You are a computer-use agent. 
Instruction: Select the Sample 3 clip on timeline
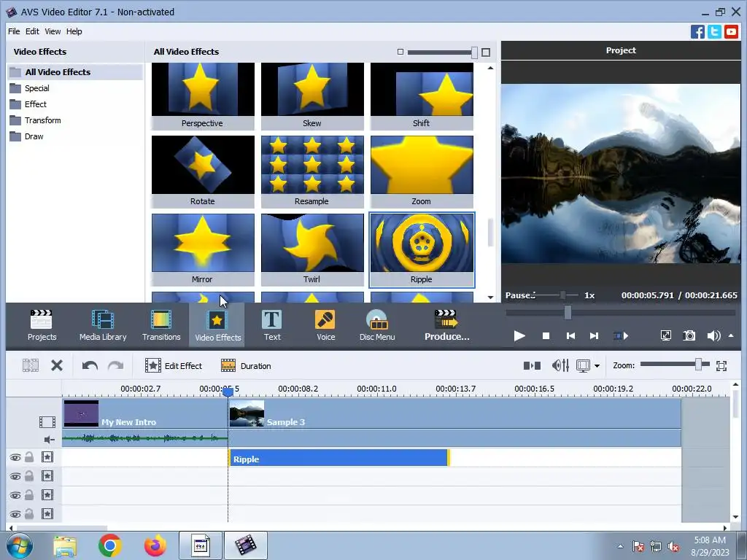[x=455, y=413]
